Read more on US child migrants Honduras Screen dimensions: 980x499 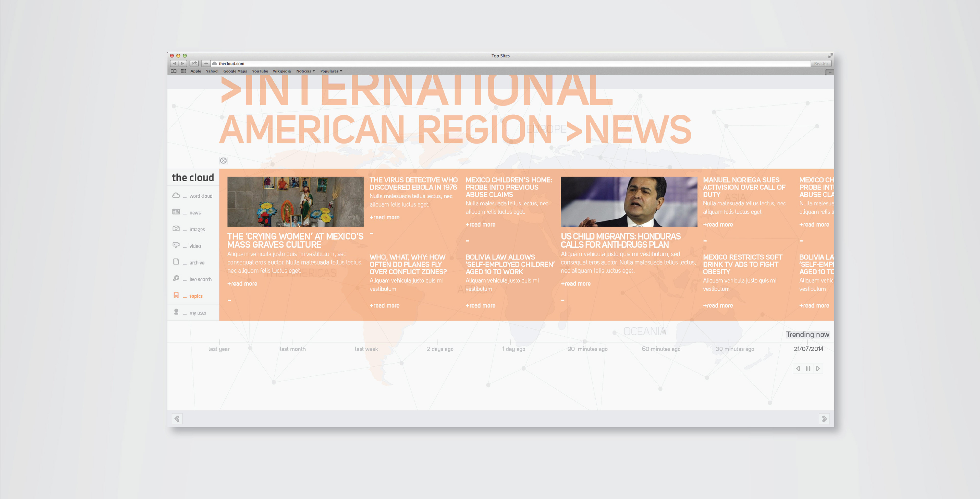575,283
